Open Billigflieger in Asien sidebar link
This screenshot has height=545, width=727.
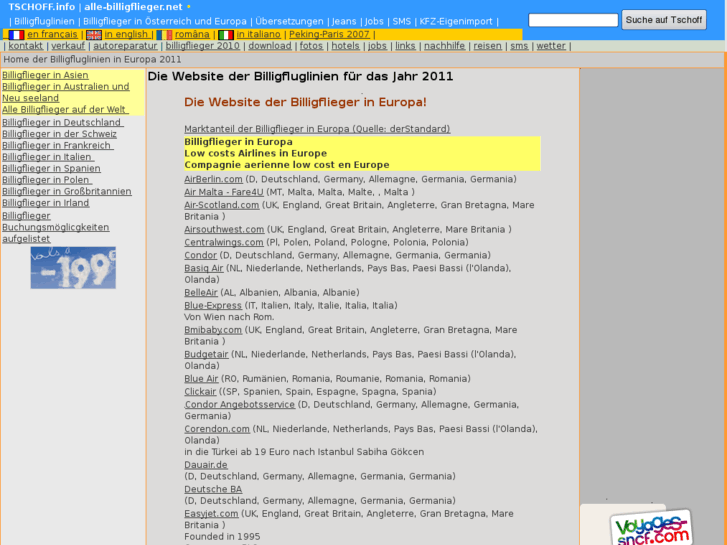(x=45, y=75)
